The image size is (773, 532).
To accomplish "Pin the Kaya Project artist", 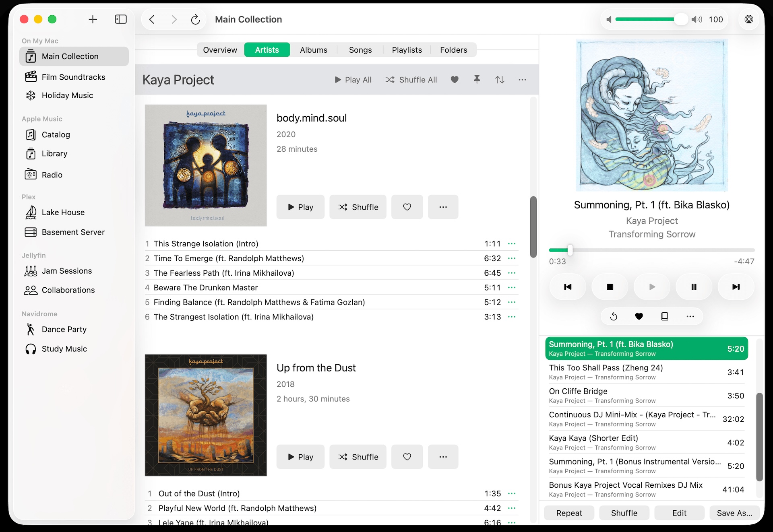I will coord(477,80).
